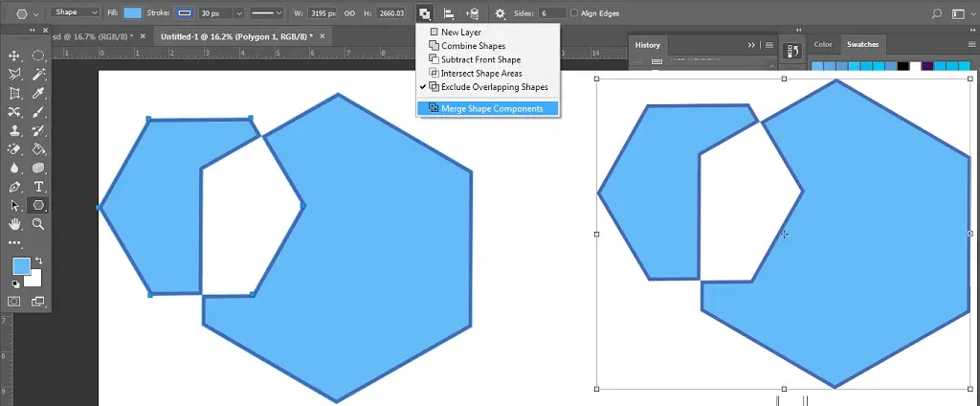Open the Path Alignment options
980x406 pixels.
pyautogui.click(x=449, y=13)
